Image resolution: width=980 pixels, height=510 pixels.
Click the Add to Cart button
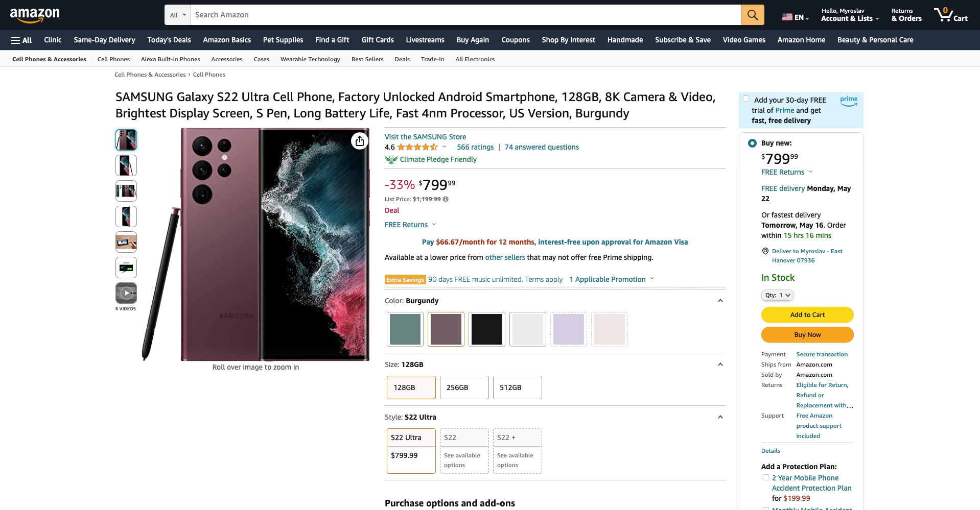click(x=807, y=314)
